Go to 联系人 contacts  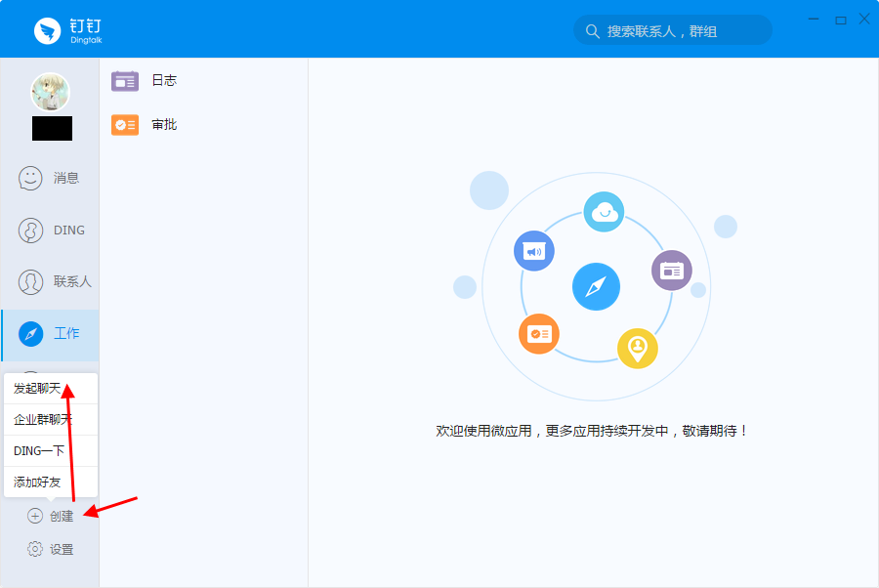[49, 282]
